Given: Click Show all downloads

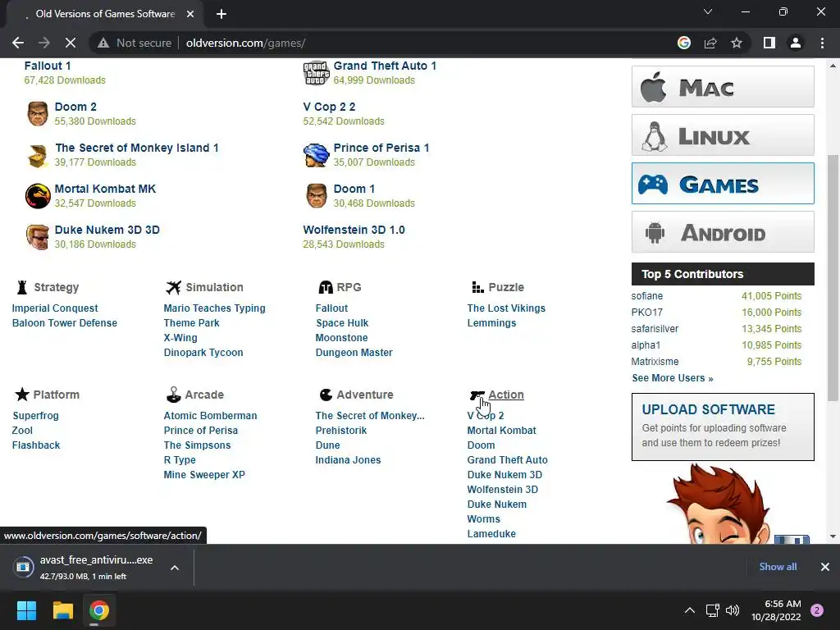Looking at the screenshot, I should pyautogui.click(x=778, y=567).
